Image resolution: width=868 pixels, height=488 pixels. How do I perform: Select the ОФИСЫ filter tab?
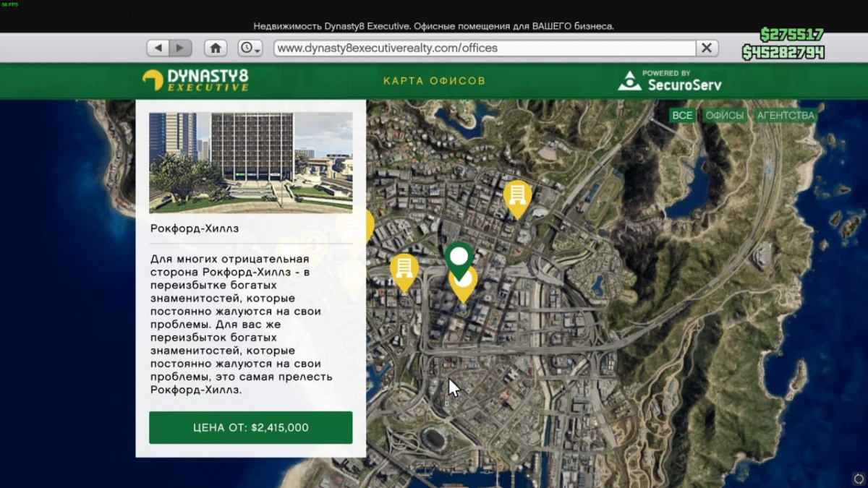725,116
